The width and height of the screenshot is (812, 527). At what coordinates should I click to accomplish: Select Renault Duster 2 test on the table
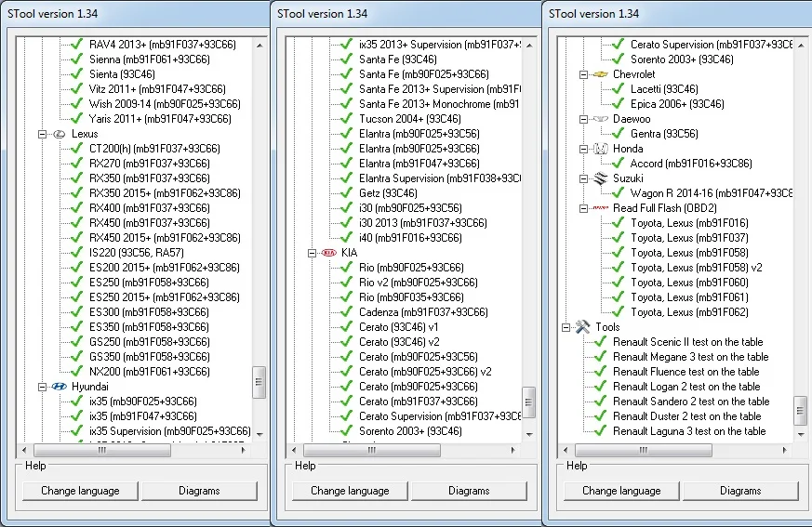tap(686, 416)
